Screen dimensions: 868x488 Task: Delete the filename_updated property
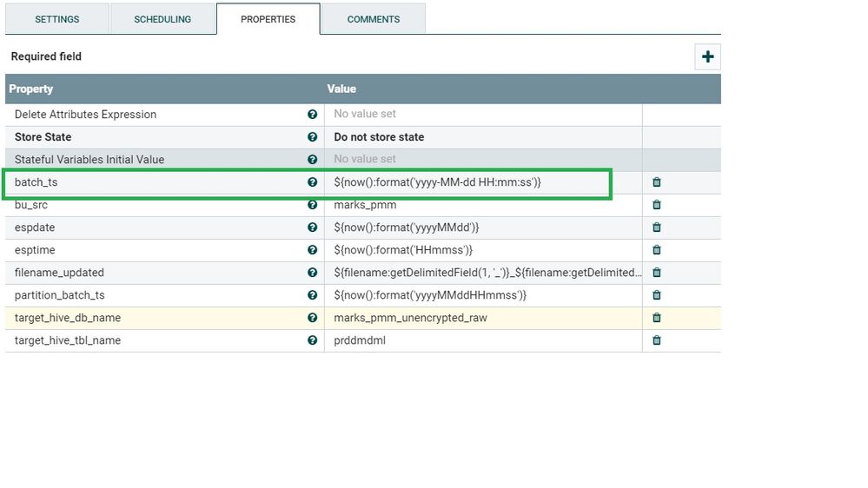[657, 272]
